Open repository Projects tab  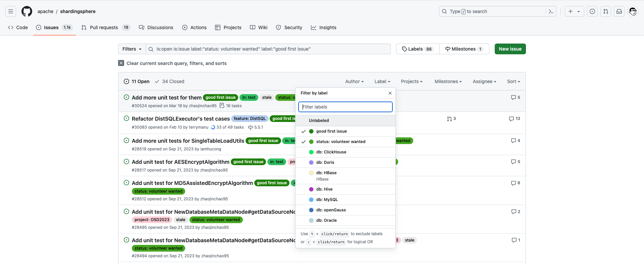pyautogui.click(x=228, y=27)
